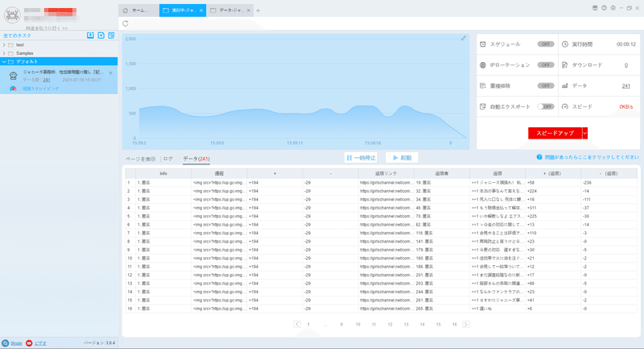Click the help question mark icon at top right
This screenshot has width=644, height=349.
605,8
